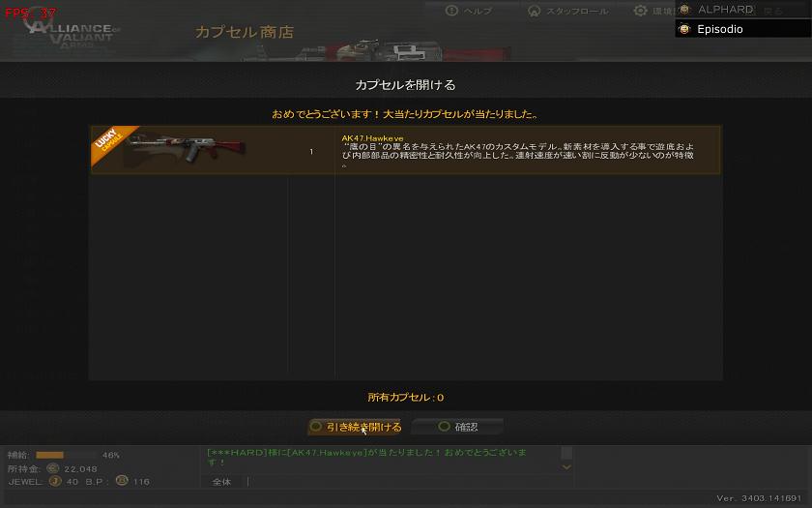Open the 全体 chat channel selector
The height and width of the screenshot is (508, 812).
221,482
